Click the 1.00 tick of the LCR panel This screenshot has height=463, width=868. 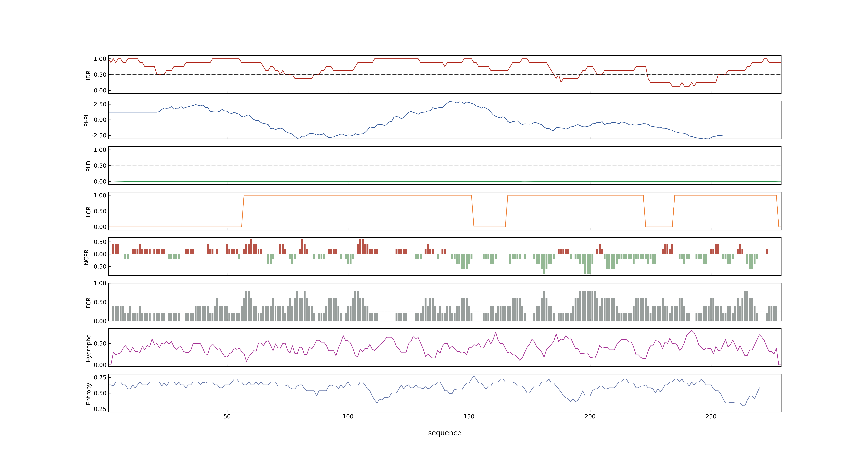pos(100,195)
